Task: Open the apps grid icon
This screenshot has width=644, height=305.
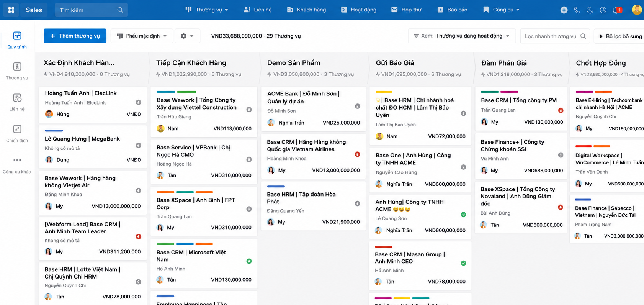Action: tap(11, 10)
